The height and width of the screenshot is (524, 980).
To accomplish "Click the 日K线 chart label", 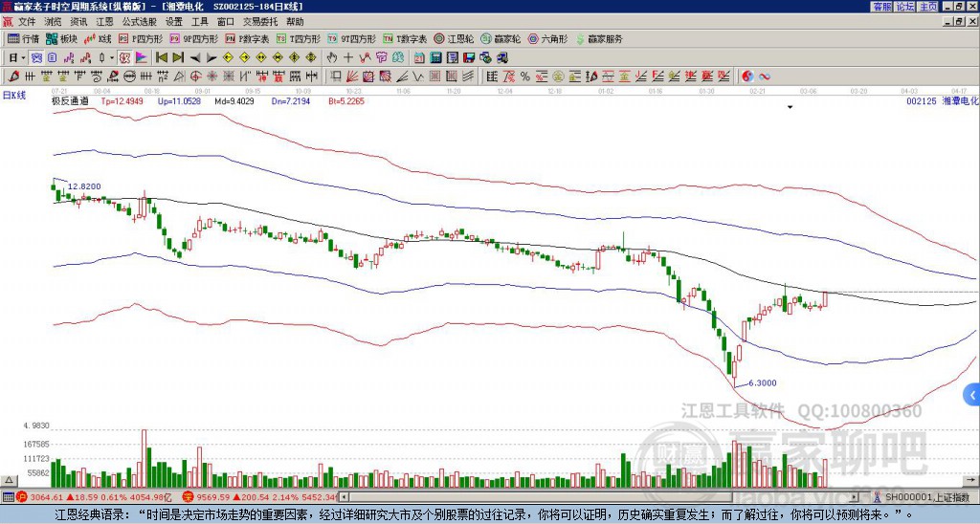I will (14, 96).
